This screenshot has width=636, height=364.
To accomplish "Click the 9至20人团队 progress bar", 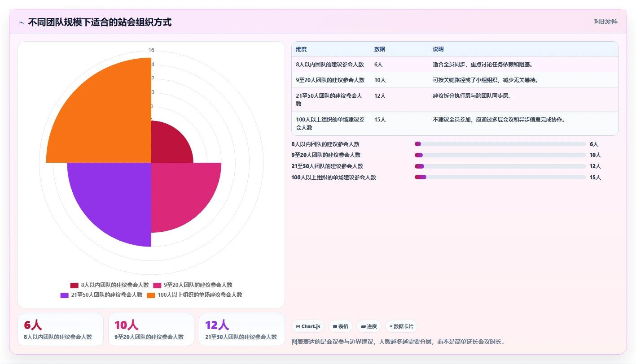I will coord(500,155).
